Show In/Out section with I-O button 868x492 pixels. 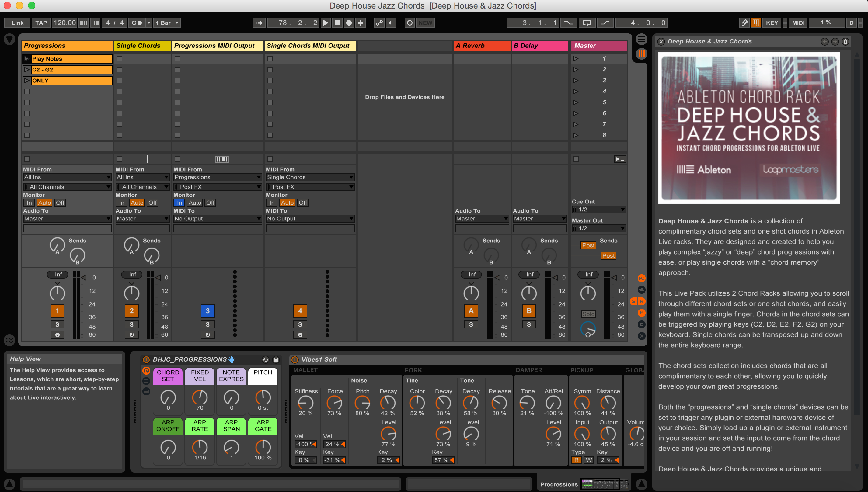[x=641, y=278]
